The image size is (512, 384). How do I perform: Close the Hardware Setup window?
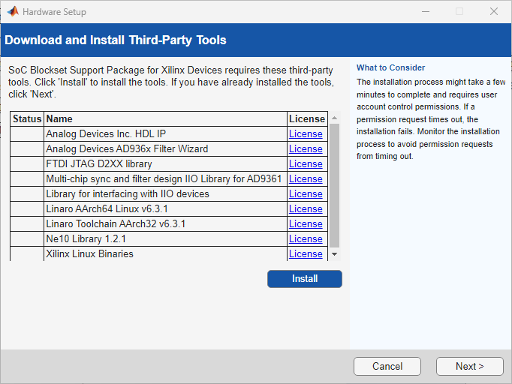click(x=494, y=12)
